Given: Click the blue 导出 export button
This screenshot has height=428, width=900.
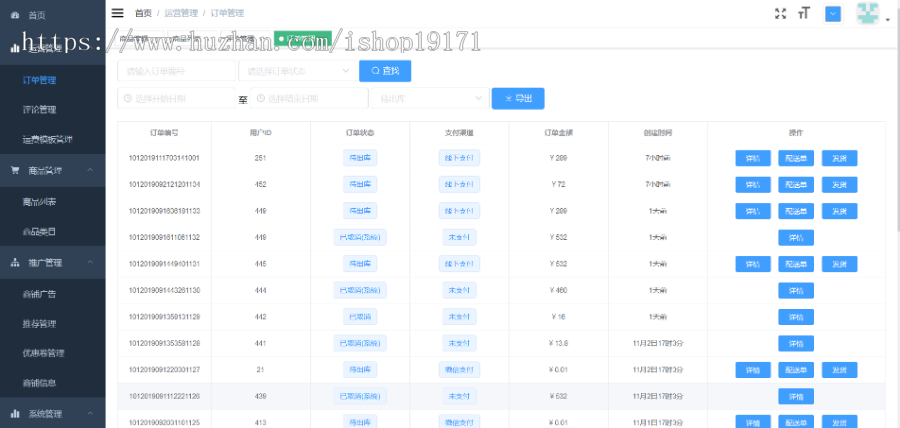Looking at the screenshot, I should 517,98.
